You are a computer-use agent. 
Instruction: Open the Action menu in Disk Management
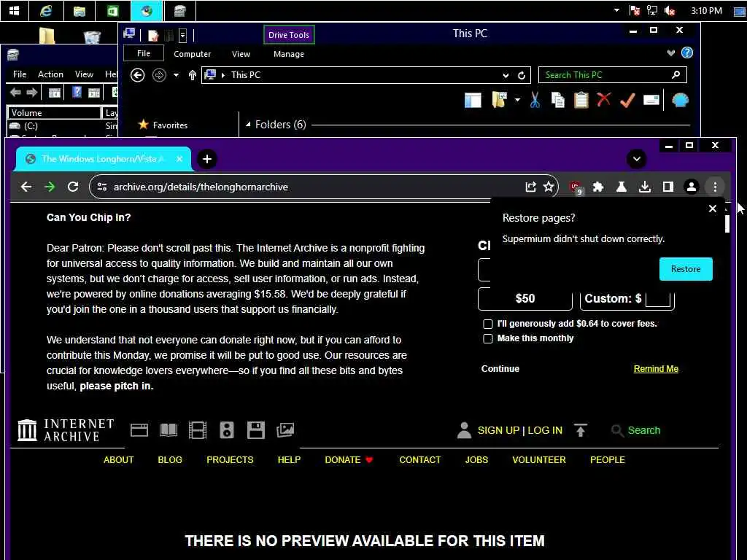pos(50,74)
